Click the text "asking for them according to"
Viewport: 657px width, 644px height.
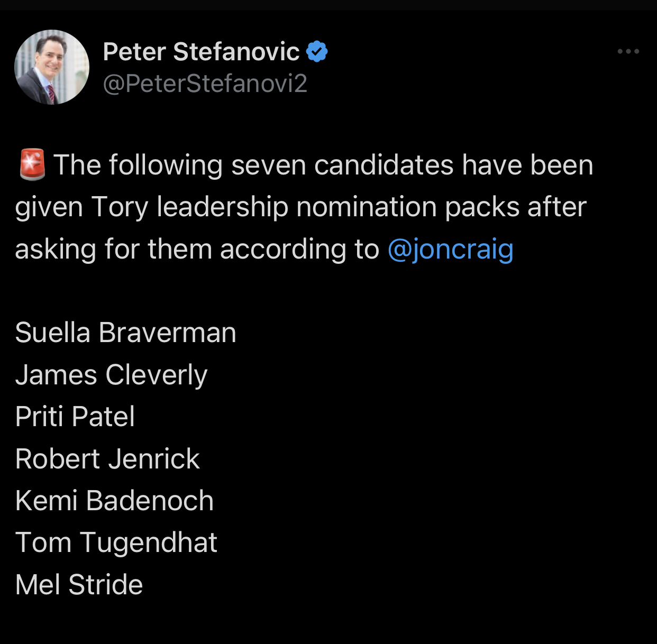click(197, 249)
